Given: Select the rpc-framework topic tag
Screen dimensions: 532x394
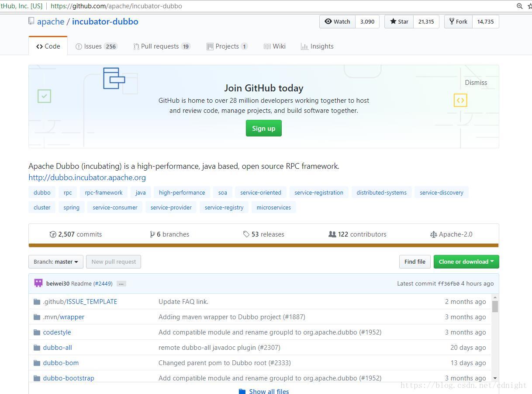Looking at the screenshot, I should pos(104,192).
